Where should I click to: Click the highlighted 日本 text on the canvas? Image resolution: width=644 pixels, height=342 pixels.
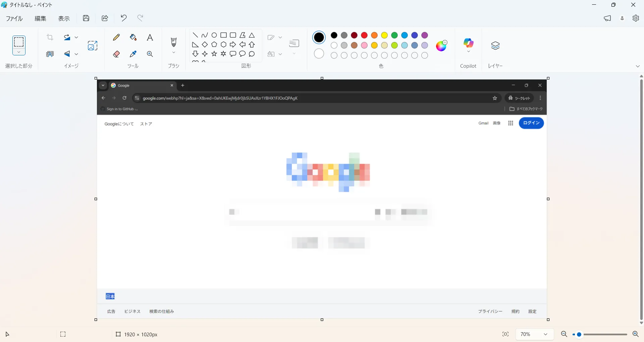click(x=110, y=296)
